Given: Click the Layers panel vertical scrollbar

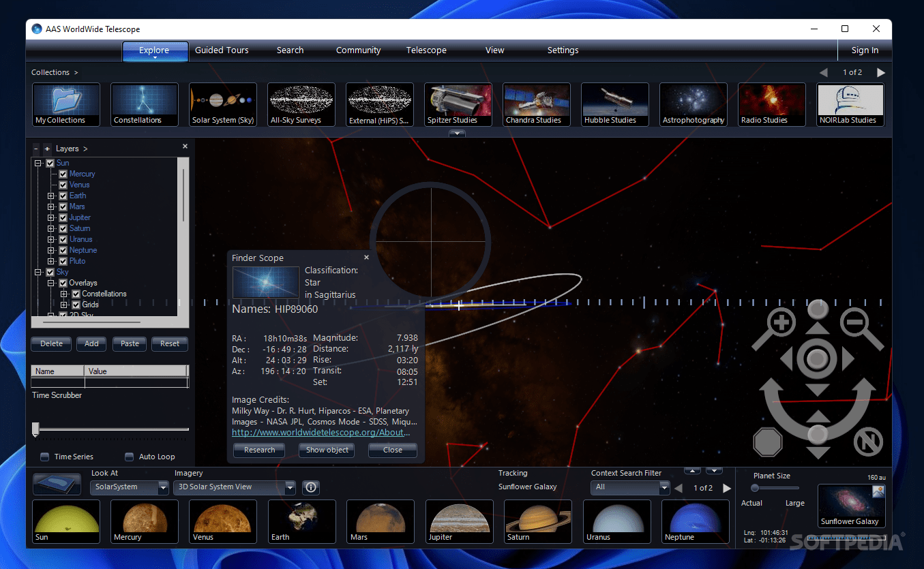Looking at the screenshot, I should click(183, 196).
